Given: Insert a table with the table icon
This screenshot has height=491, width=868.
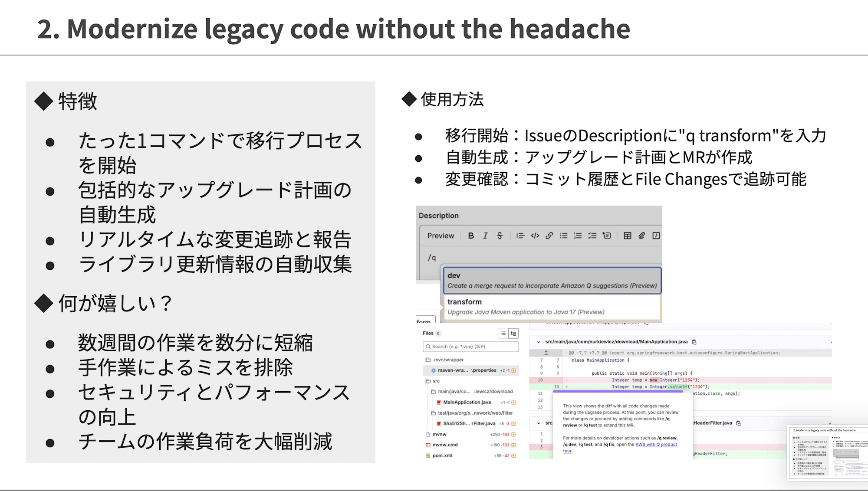Looking at the screenshot, I should (627, 236).
